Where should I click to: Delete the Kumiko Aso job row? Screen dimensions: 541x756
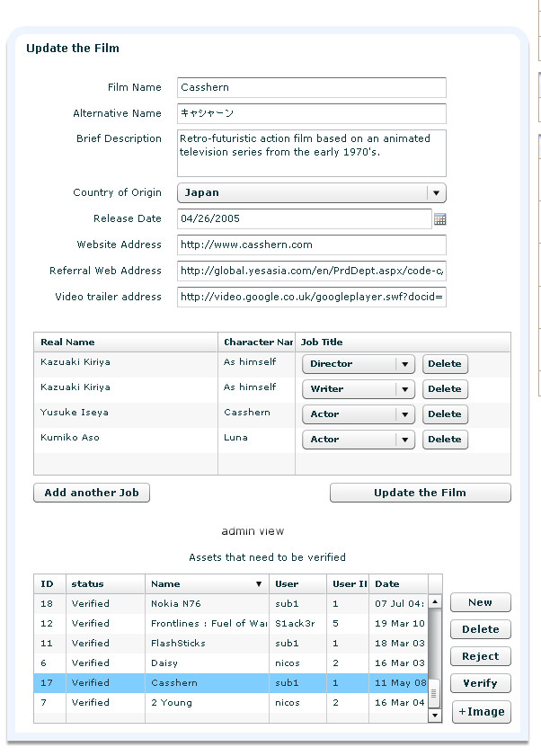pyautogui.click(x=445, y=440)
